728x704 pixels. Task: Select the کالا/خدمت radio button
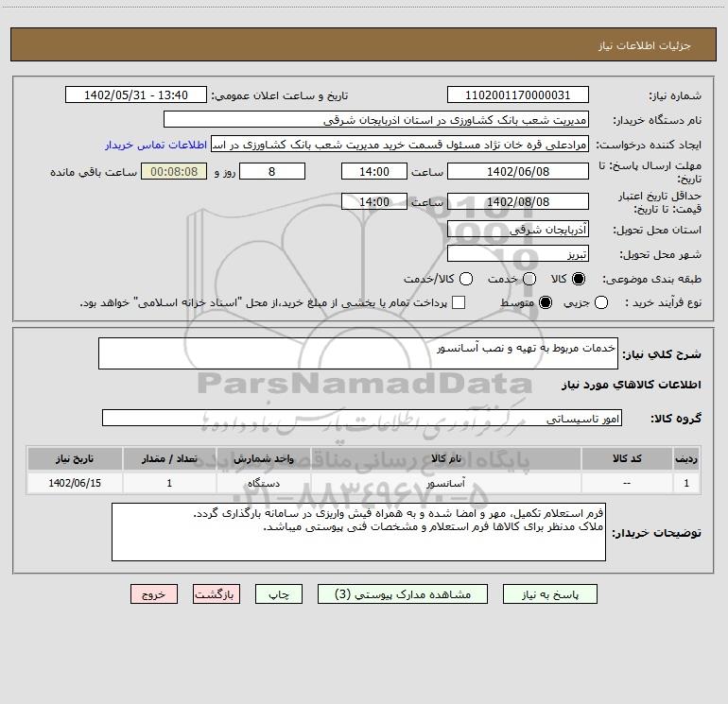coord(466,279)
